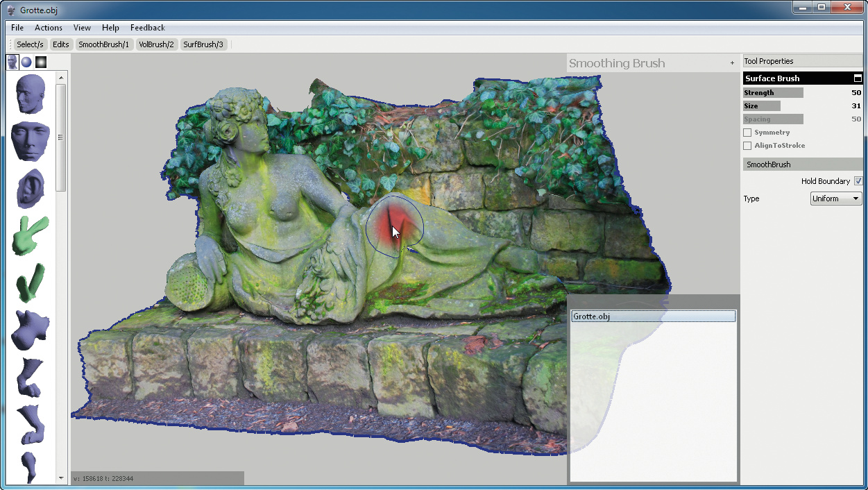This screenshot has height=490, width=868.
Task: Activate the VolBrush/2 toolbar button
Action: 156,44
